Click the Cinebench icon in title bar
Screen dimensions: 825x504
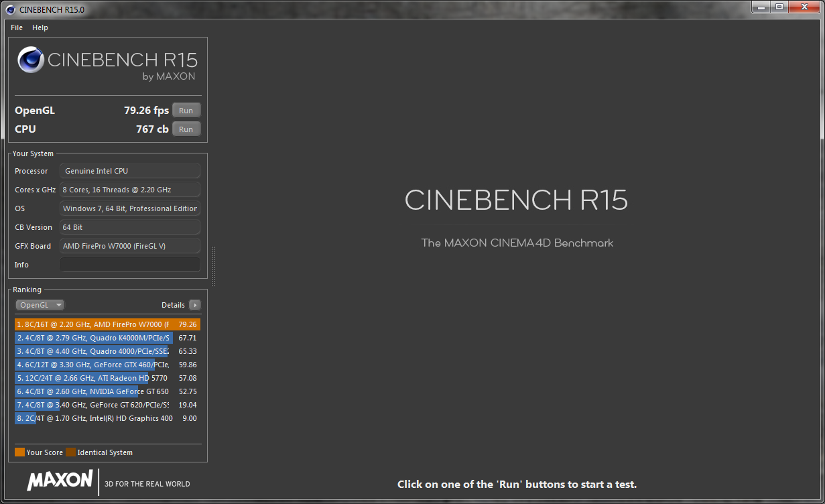(9, 9)
